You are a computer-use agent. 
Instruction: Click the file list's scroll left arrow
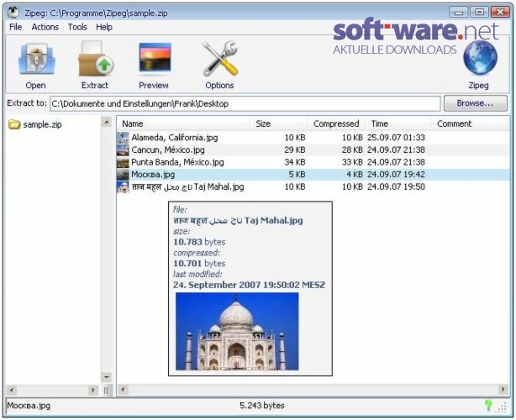coord(123,390)
